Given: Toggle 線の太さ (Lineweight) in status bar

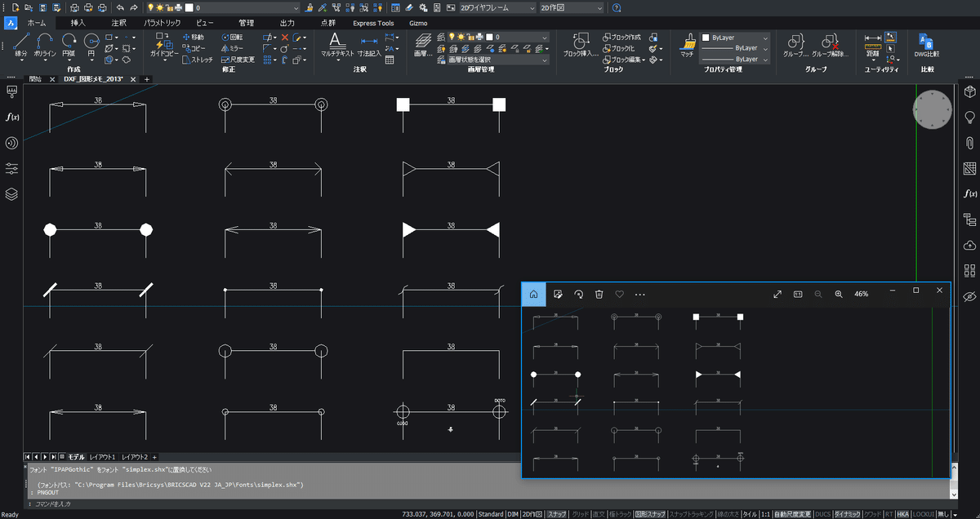Looking at the screenshot, I should click(x=728, y=514).
